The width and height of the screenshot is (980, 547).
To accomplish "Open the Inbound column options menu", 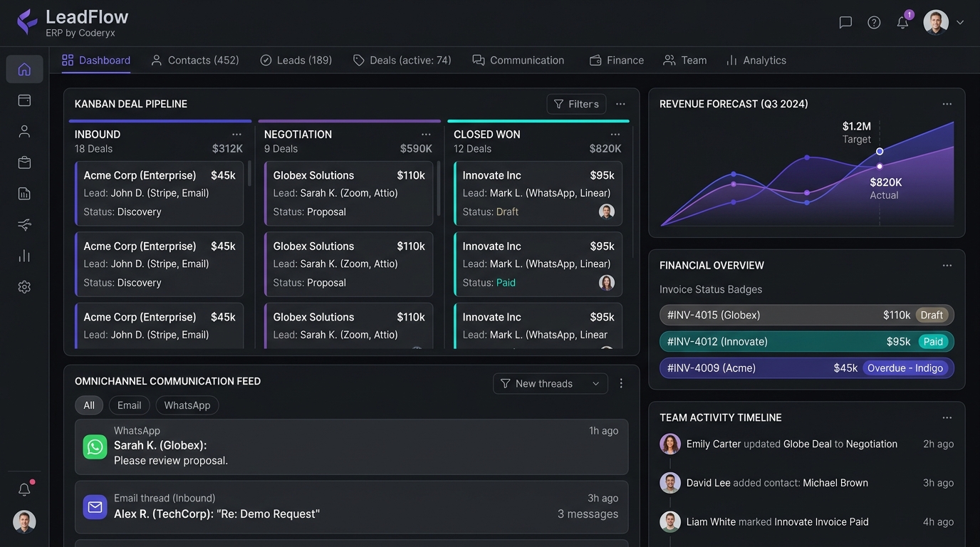I will pyautogui.click(x=236, y=135).
